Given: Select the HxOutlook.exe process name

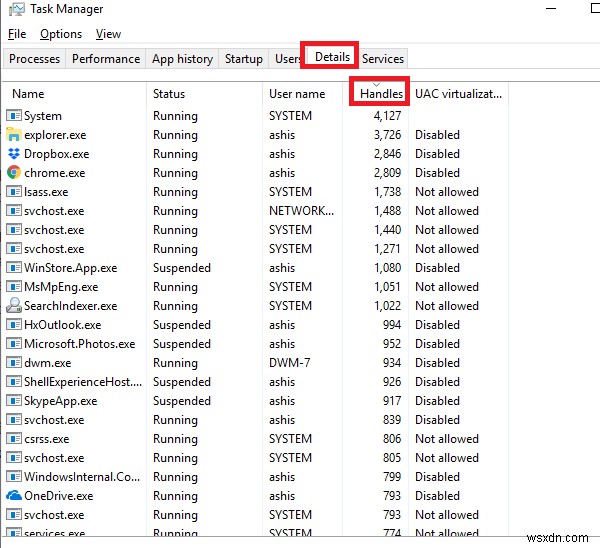Looking at the screenshot, I should (63, 325).
